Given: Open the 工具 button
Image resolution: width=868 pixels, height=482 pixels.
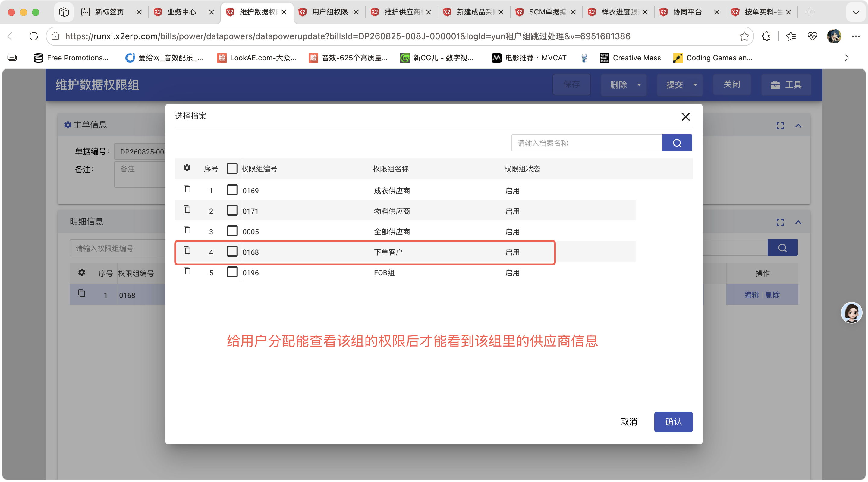Looking at the screenshot, I should 786,85.
